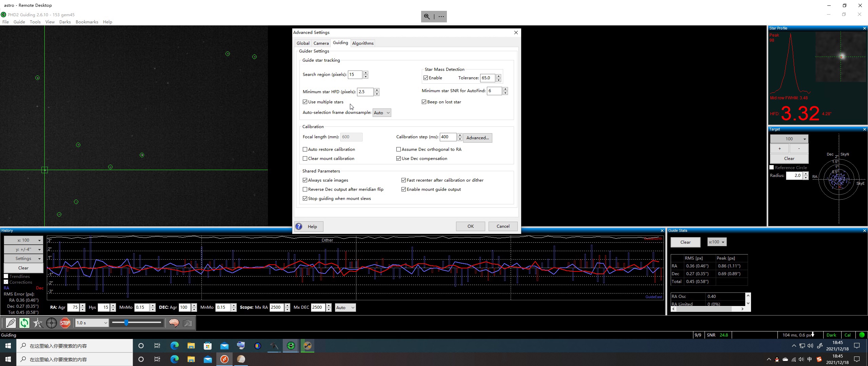Click the camera settings wrench icon
The height and width of the screenshot is (366, 868).
(188, 323)
